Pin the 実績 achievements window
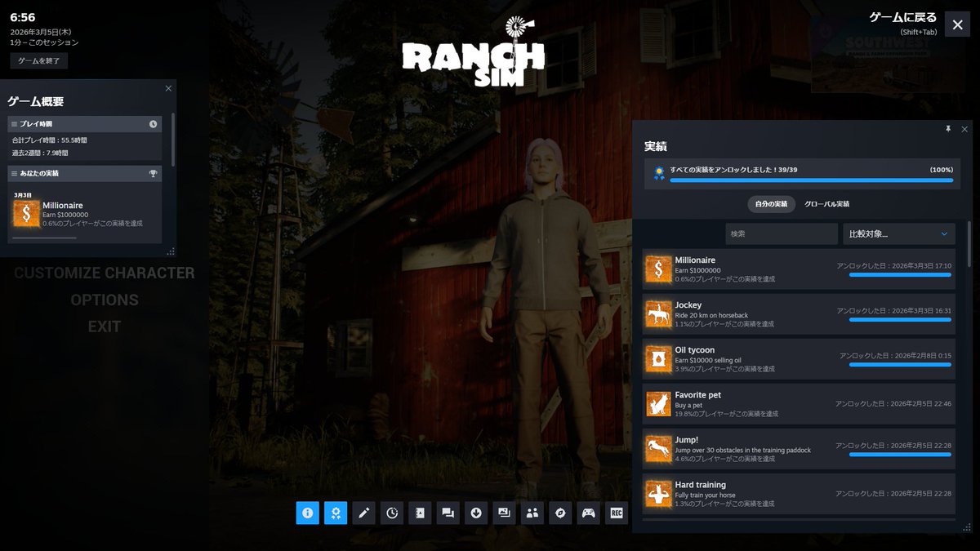This screenshot has height=551, width=980. (x=948, y=129)
